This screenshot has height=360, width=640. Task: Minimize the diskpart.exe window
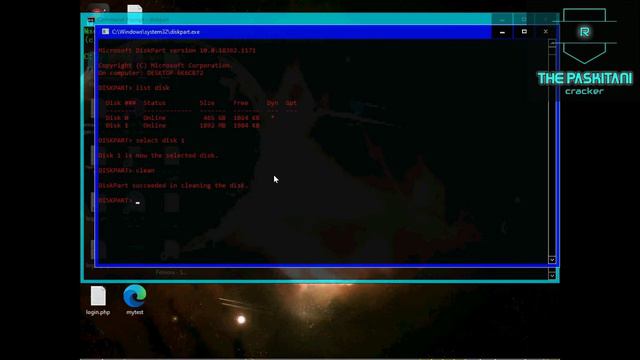tap(502, 32)
